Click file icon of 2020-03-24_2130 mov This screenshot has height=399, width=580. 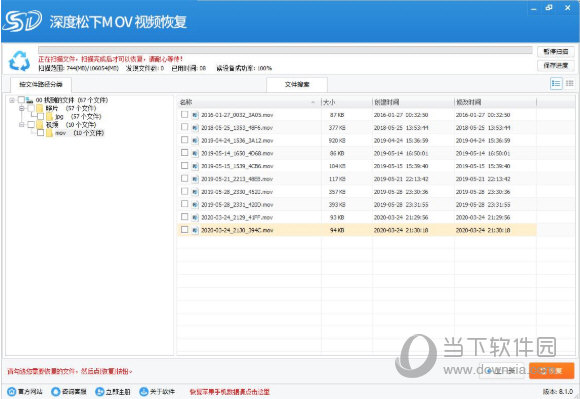[x=195, y=230]
